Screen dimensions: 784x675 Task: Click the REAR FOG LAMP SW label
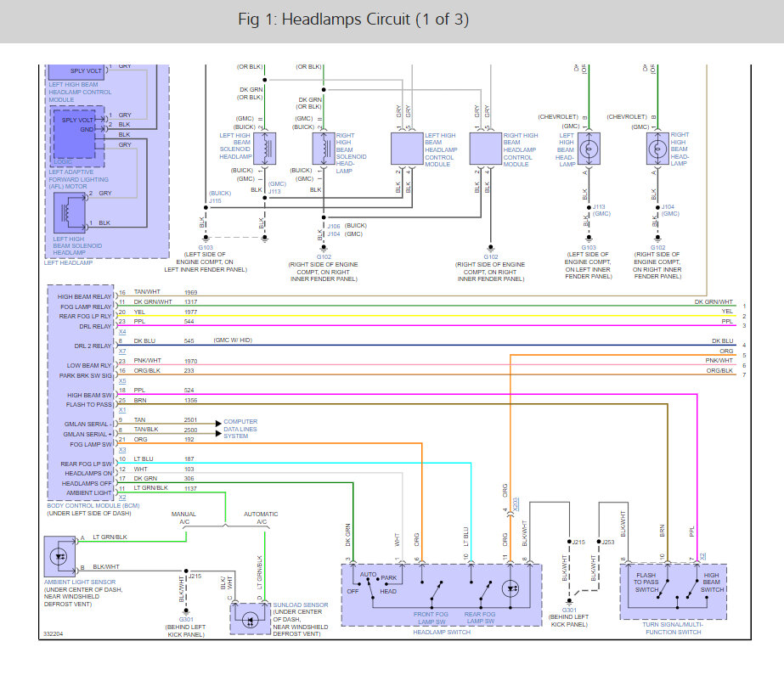[x=480, y=618]
